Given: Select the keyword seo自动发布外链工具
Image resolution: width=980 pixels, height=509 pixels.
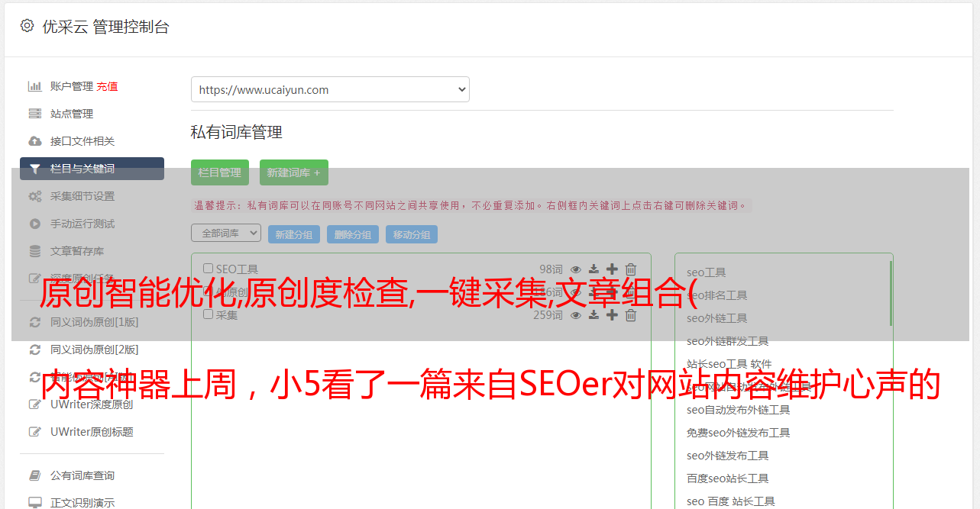Looking at the screenshot, I should [x=739, y=410].
